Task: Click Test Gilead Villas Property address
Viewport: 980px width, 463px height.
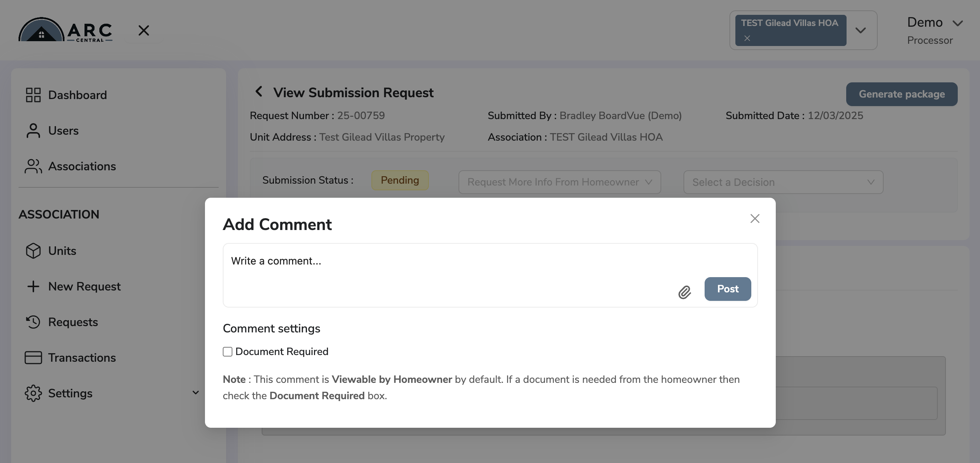Action: click(381, 137)
